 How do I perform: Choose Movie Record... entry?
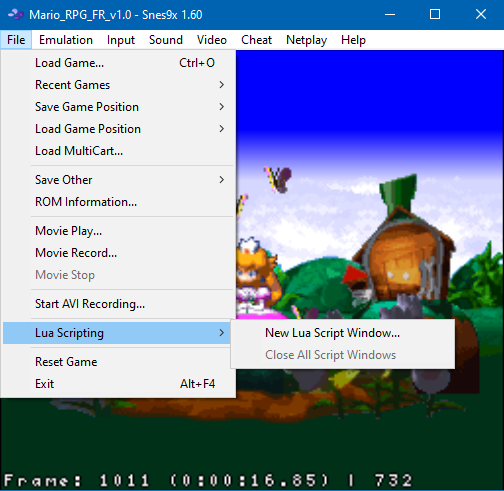117,253
